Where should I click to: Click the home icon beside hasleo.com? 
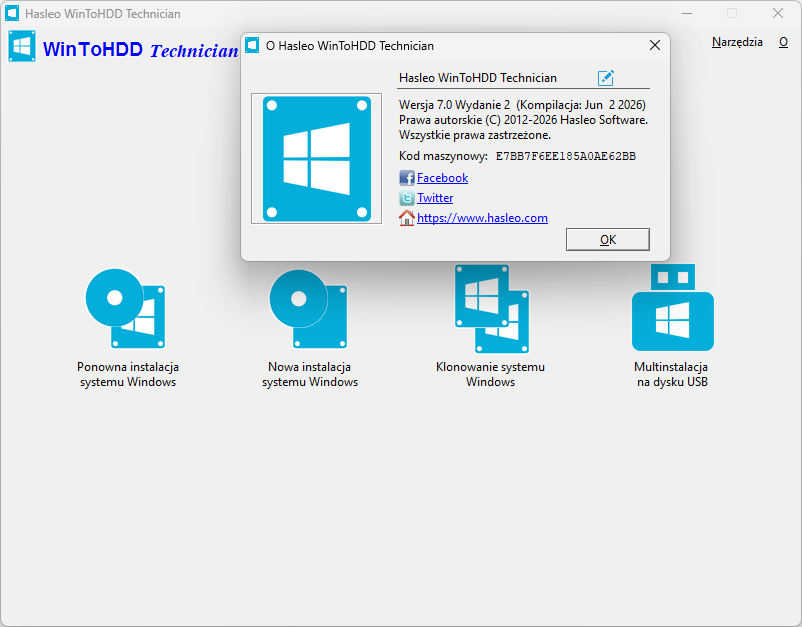tap(407, 218)
